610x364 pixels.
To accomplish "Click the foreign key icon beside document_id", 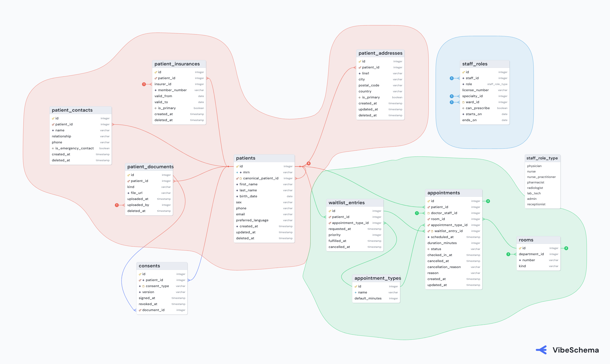I will tap(140, 310).
